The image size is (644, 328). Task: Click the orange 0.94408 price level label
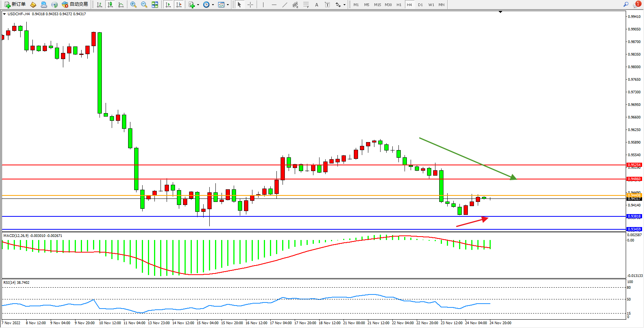coord(634,195)
